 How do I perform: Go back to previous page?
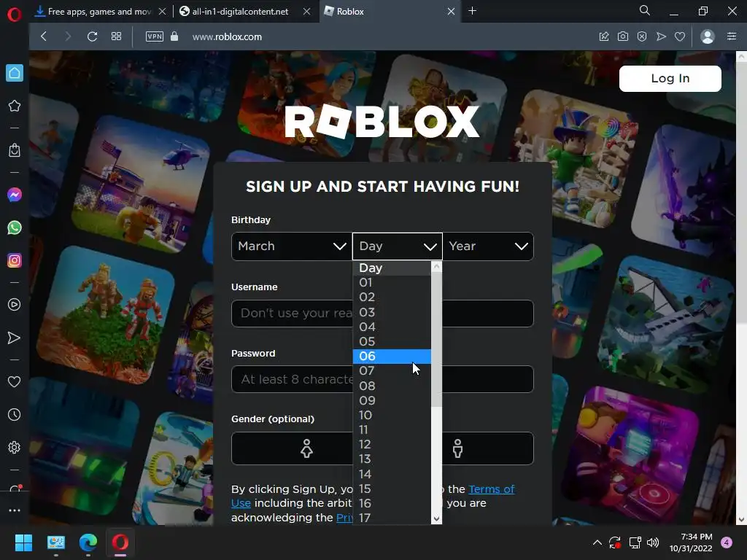pos(44,36)
